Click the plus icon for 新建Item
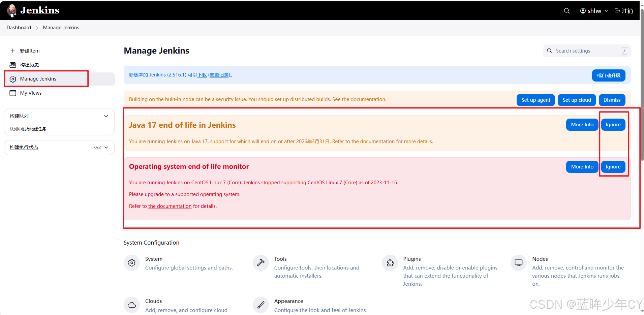The height and width of the screenshot is (315, 644). click(x=13, y=51)
